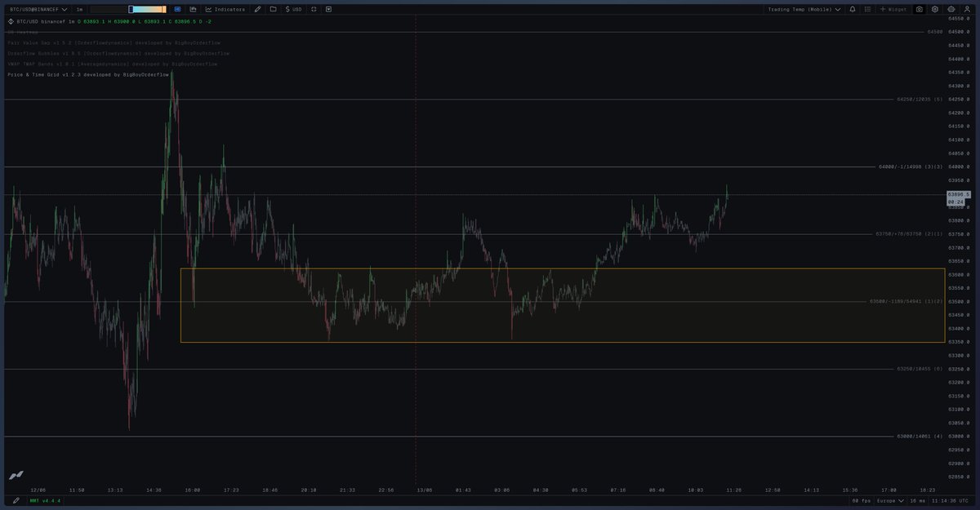Click the chart logo icon bottom left
Image resolution: width=980 pixels, height=510 pixels.
point(16,475)
